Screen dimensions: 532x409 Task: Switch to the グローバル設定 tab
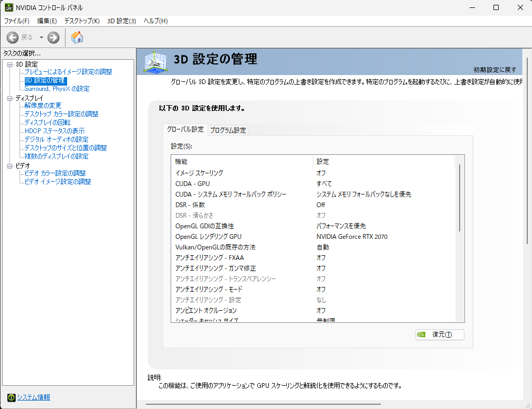click(x=185, y=129)
